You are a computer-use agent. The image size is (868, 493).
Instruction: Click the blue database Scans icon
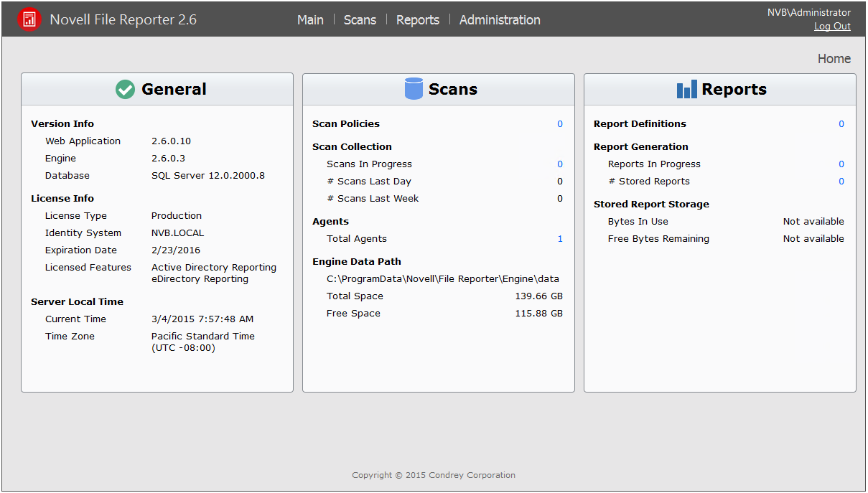tap(414, 89)
